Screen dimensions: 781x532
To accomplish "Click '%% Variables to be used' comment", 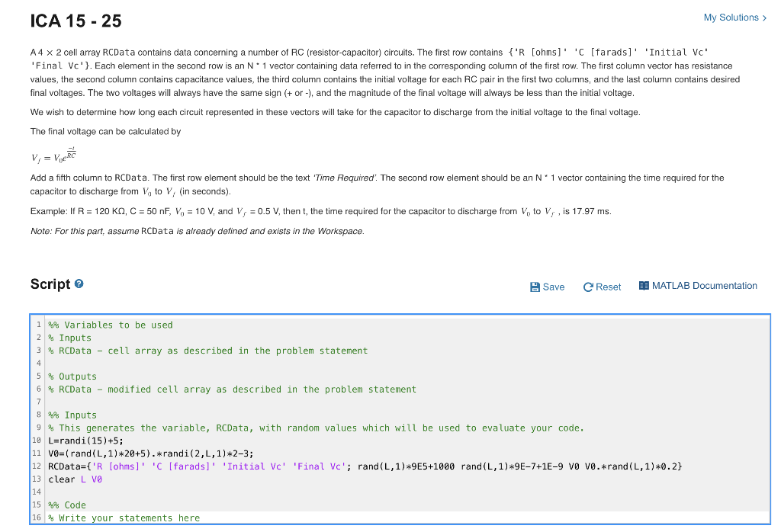I will point(111,325).
